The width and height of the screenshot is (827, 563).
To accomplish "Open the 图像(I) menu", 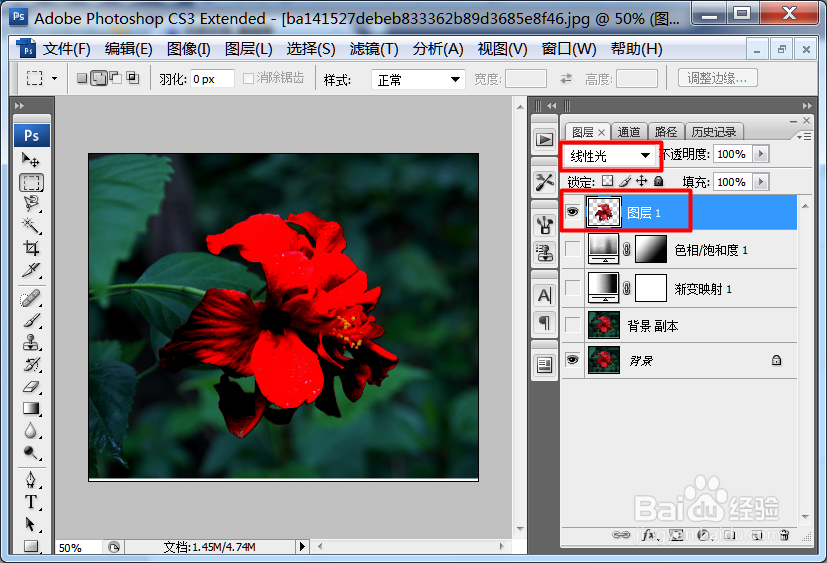I will (x=188, y=49).
